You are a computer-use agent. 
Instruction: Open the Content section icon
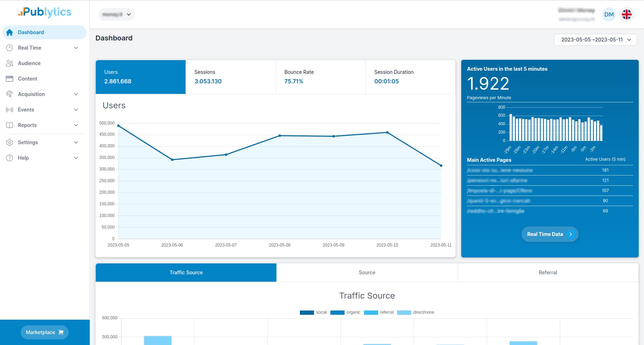click(x=9, y=79)
